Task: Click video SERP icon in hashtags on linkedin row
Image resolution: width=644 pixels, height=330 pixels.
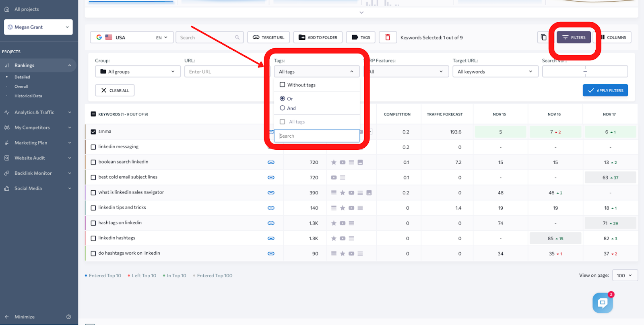Action: tap(343, 223)
